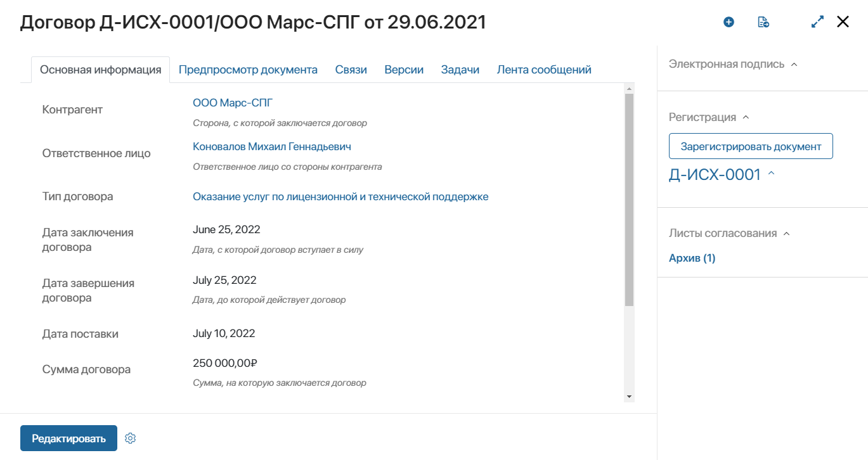
Task: Open the ООО Марс-СПГ counterparty link
Action: [233, 103]
